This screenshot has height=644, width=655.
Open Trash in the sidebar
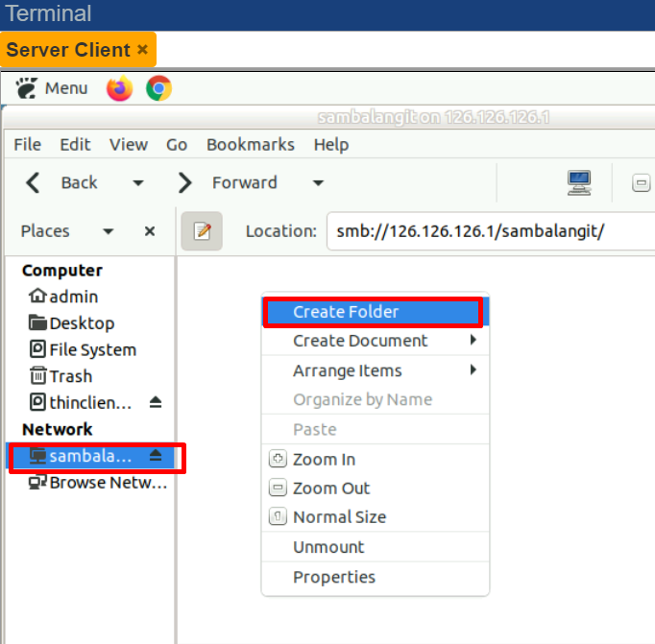pos(61,376)
